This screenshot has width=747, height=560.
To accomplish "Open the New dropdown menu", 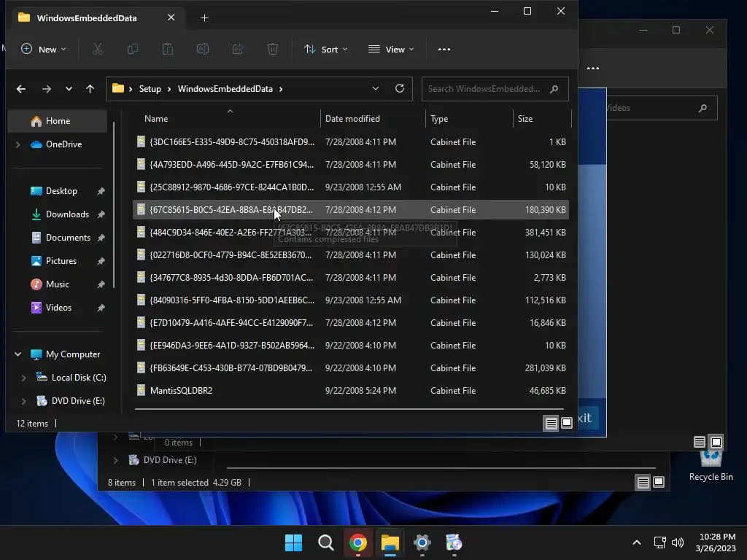I will click(43, 49).
